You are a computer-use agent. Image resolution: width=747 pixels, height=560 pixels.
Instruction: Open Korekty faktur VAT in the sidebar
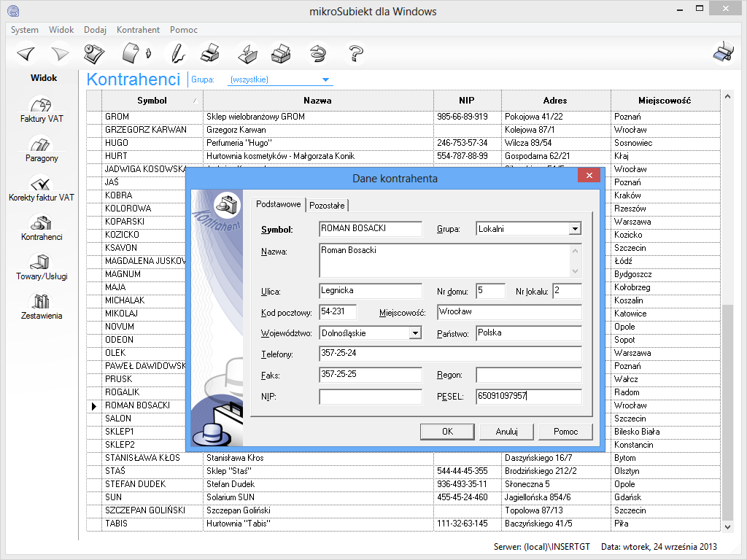[x=42, y=189]
